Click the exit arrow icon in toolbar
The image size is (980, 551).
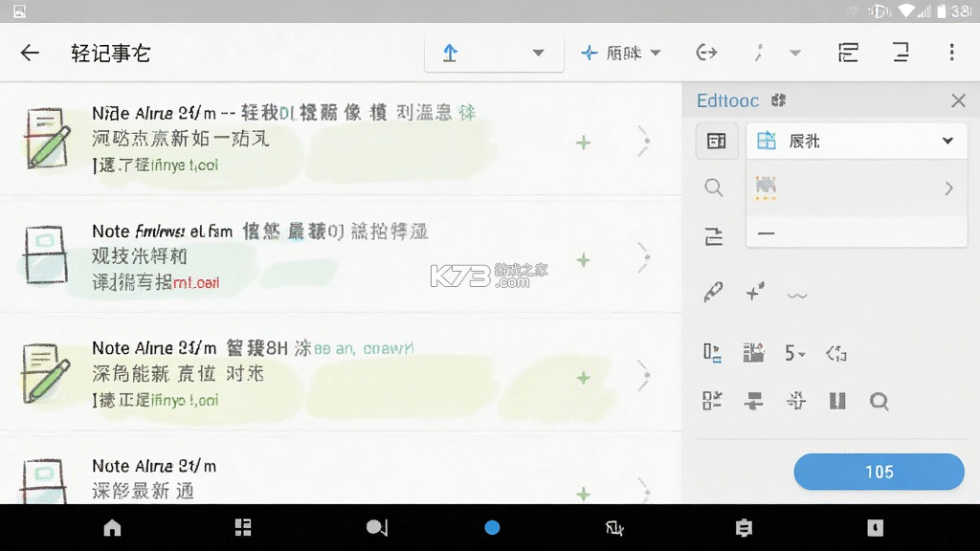706,54
